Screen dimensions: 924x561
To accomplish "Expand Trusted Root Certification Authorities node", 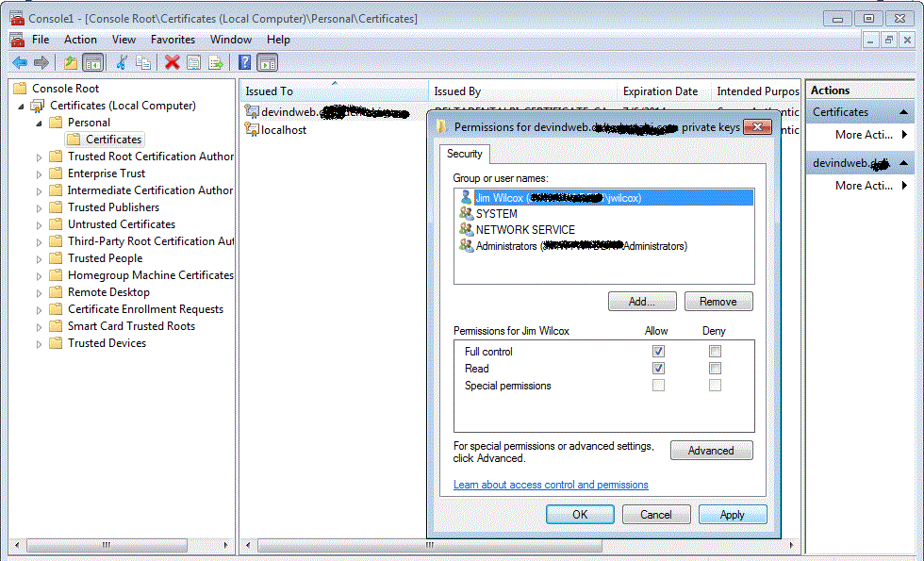I will pyautogui.click(x=39, y=157).
